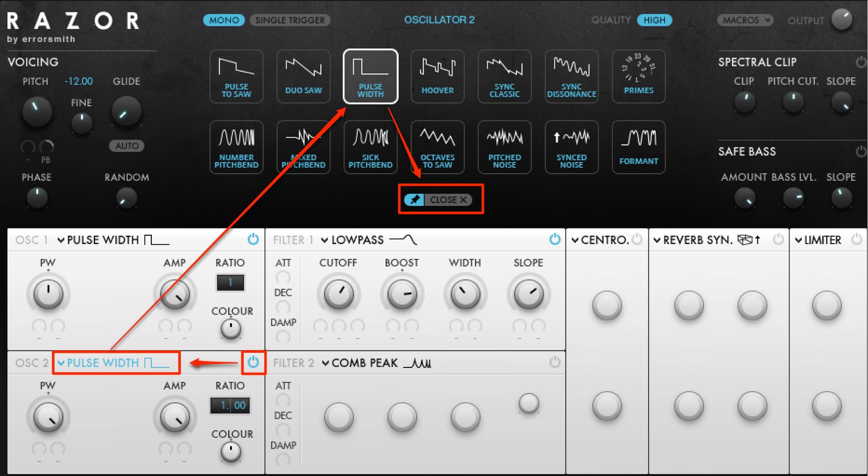Toggle OSC 1 power button
The height and width of the screenshot is (476, 868).
tap(253, 239)
